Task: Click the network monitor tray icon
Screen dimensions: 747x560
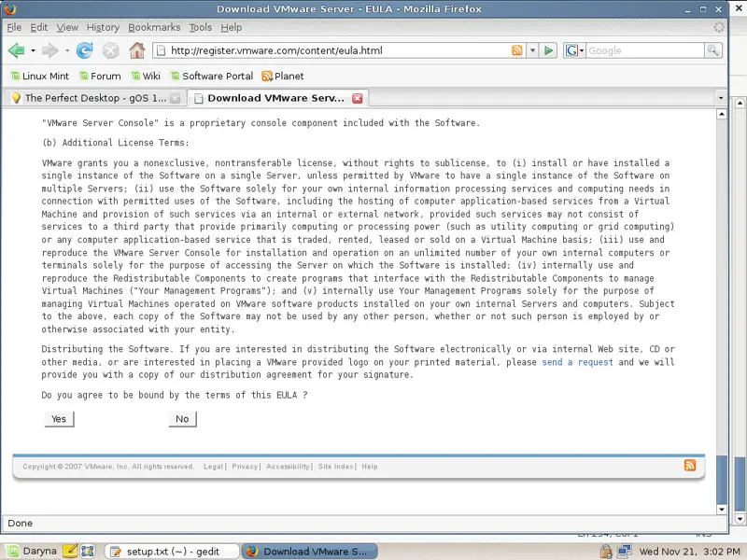Action: (624, 552)
